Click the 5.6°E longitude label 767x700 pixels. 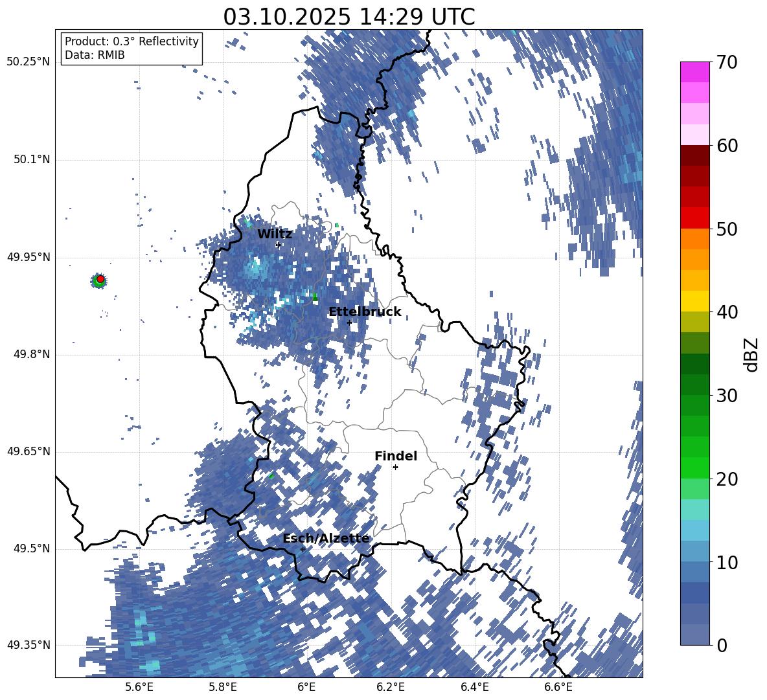click(139, 688)
